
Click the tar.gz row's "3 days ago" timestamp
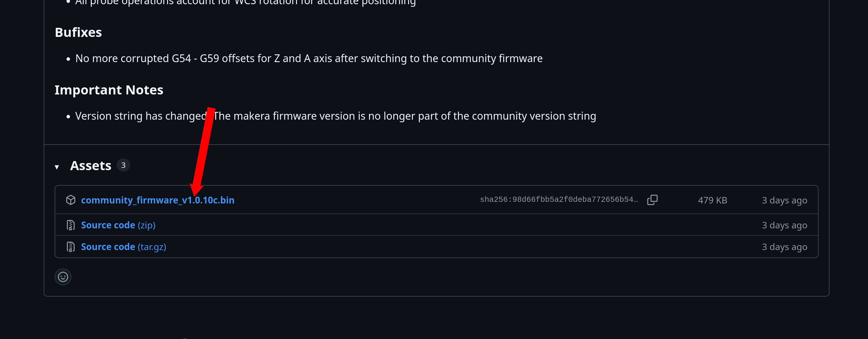pos(784,247)
